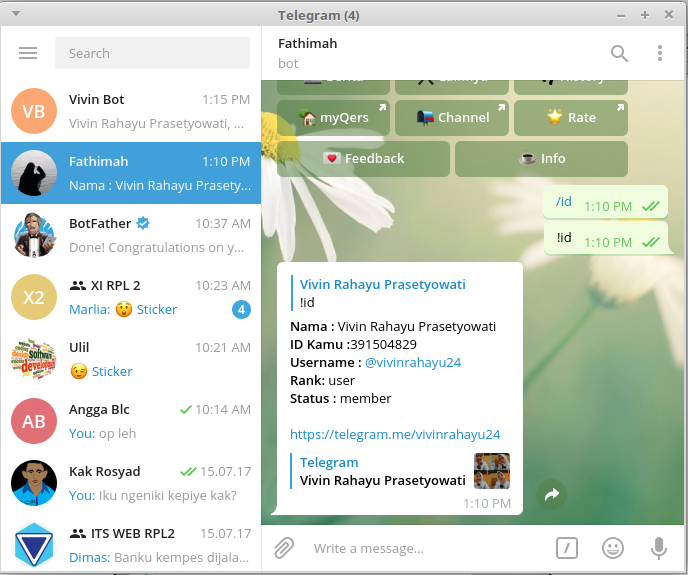
Task: Open search in Fathimah chat
Action: (619, 53)
